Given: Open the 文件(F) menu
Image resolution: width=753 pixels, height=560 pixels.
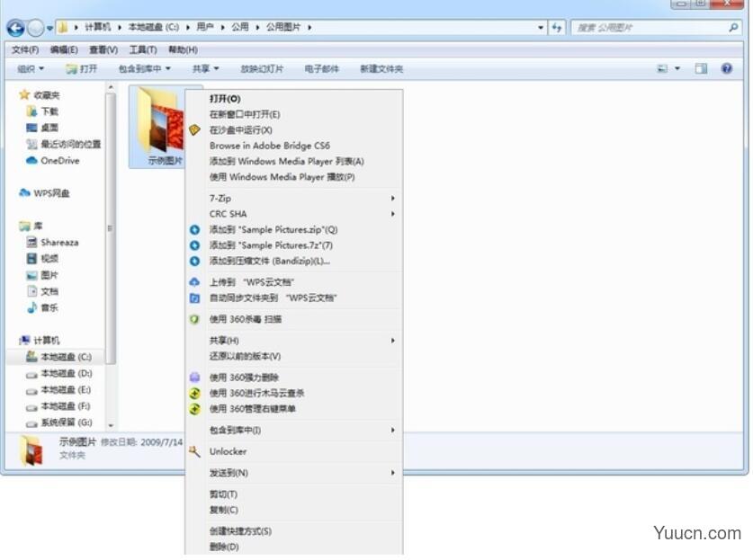Looking at the screenshot, I should pos(25,50).
